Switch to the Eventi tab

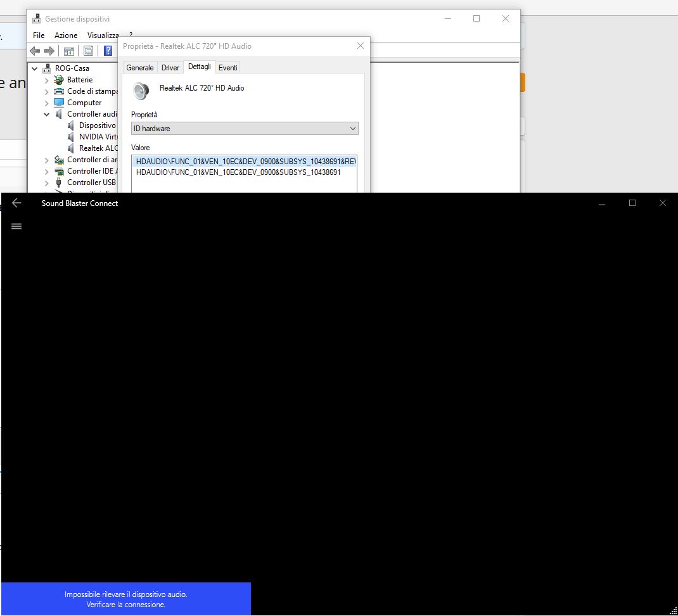click(x=228, y=67)
